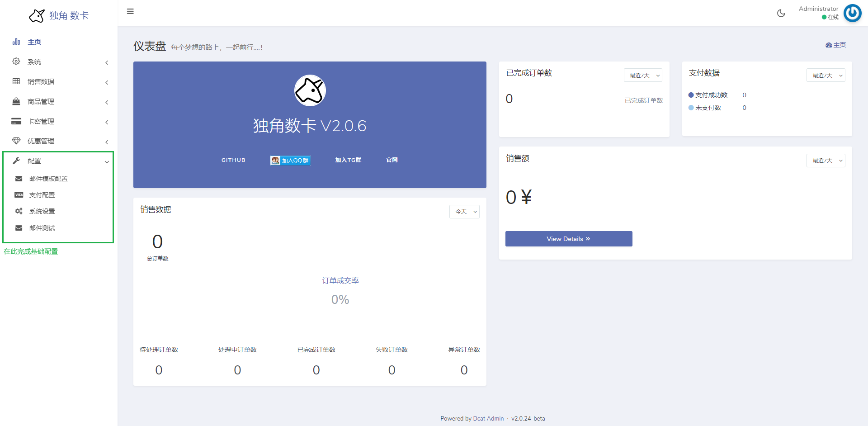Click the unicorn logo in the blue banner
The width and height of the screenshot is (868, 426).
[310, 90]
